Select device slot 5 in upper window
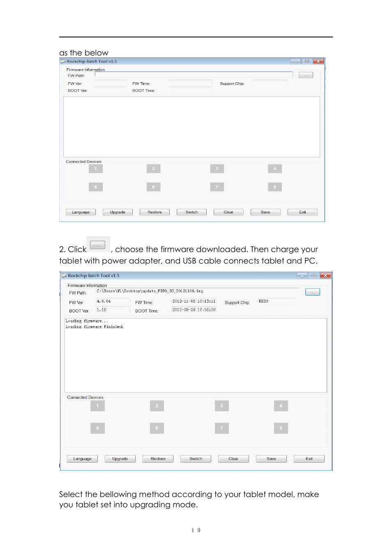The width and height of the screenshot is (392, 555). [x=96, y=187]
